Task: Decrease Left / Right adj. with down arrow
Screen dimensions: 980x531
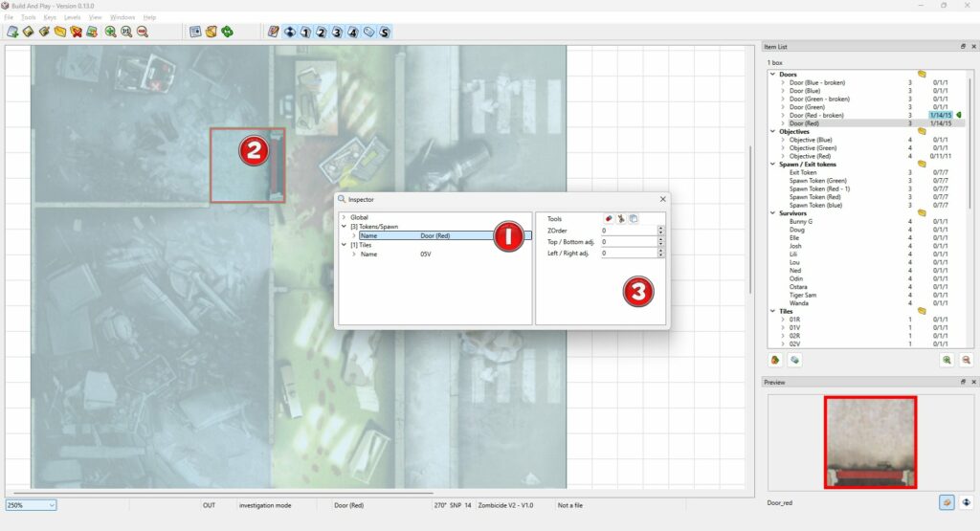Action: pos(660,255)
